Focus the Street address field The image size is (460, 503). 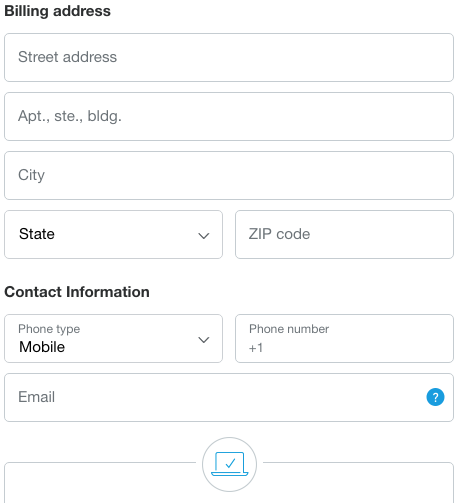pos(229,57)
